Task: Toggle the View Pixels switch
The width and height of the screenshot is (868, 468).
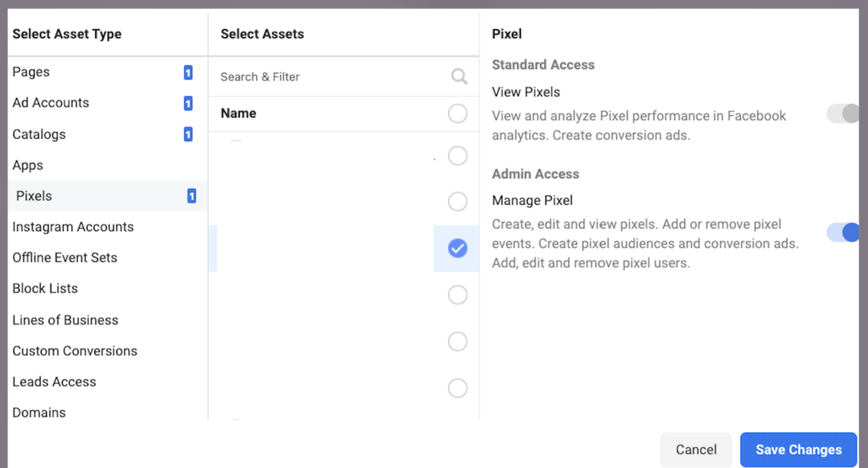Action: coord(843,113)
